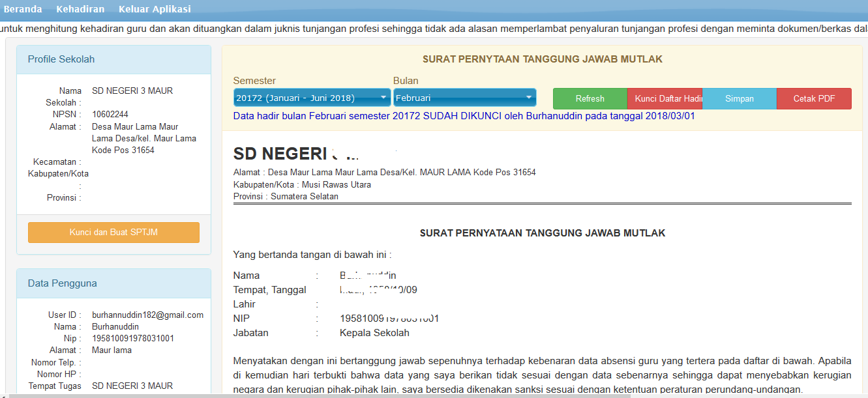
Task: Click the Kabupaten/Kota : Musi Rawas Utara line
Action: [x=302, y=184]
